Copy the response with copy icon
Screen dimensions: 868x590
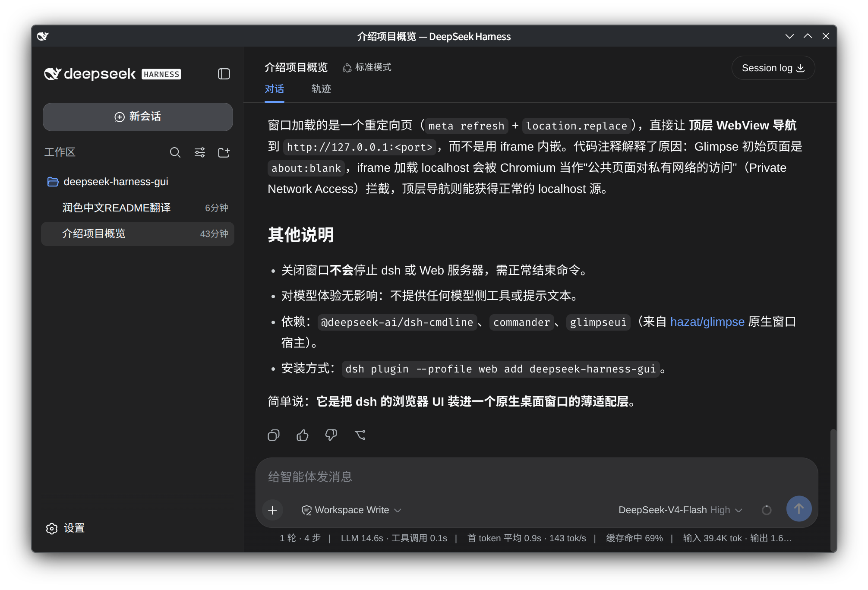[x=274, y=435]
